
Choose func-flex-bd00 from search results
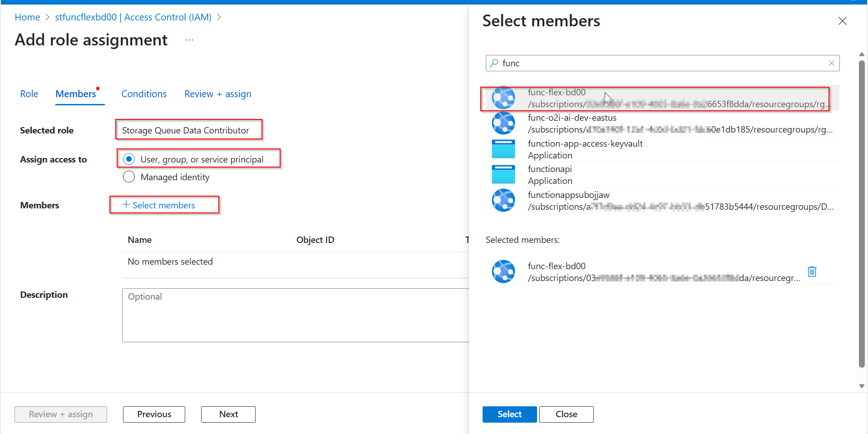pyautogui.click(x=662, y=98)
